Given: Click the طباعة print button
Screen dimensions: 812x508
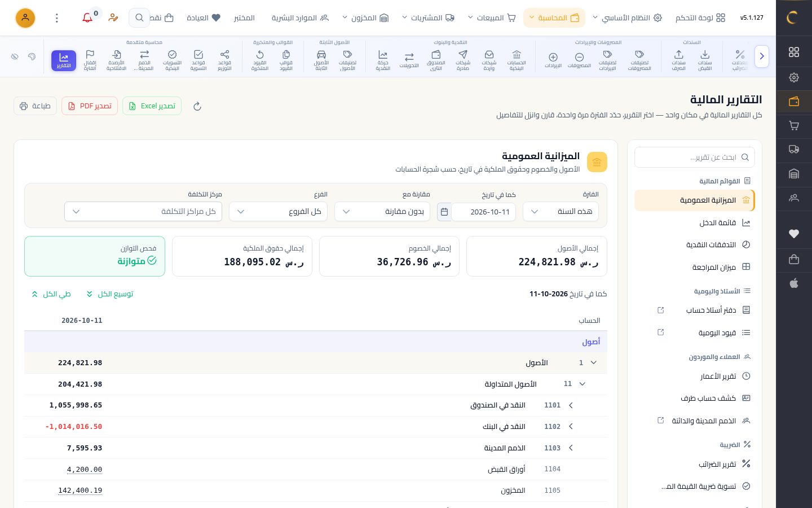Looking at the screenshot, I should 35,106.
